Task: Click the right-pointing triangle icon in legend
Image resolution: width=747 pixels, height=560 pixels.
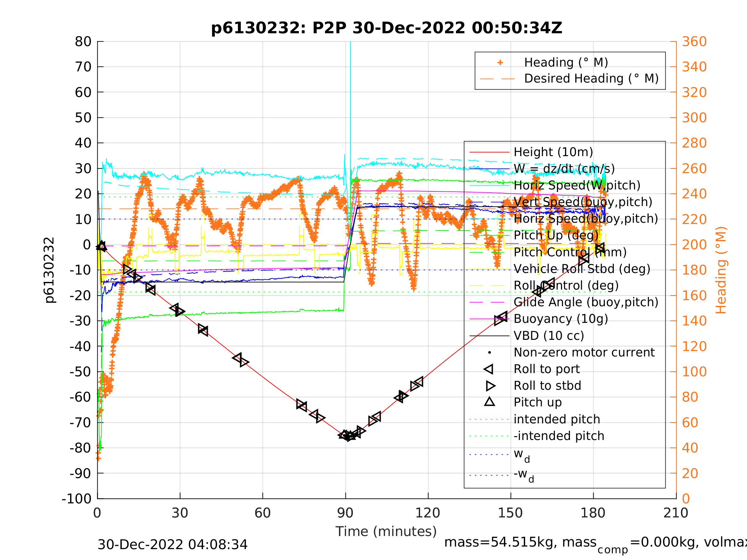Action: click(490, 386)
